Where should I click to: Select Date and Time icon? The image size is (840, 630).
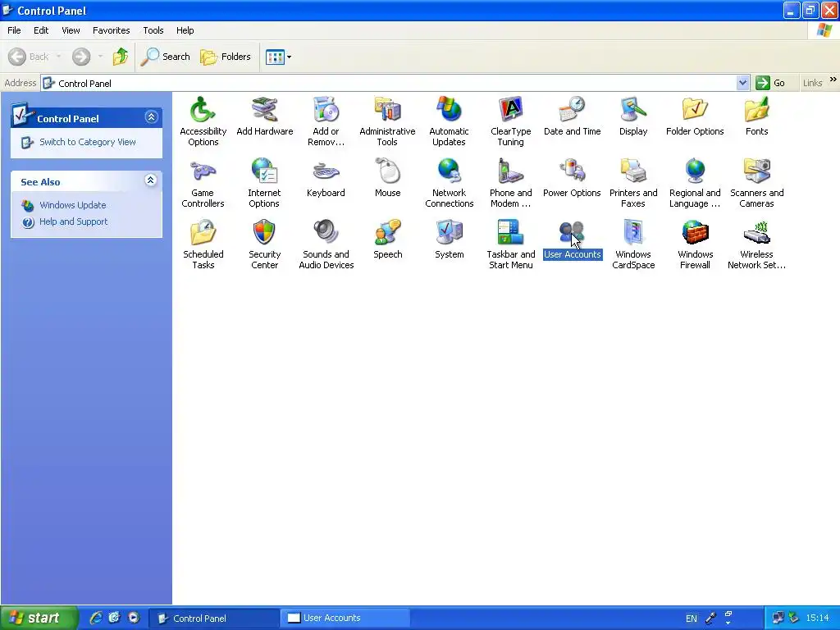coord(572,116)
